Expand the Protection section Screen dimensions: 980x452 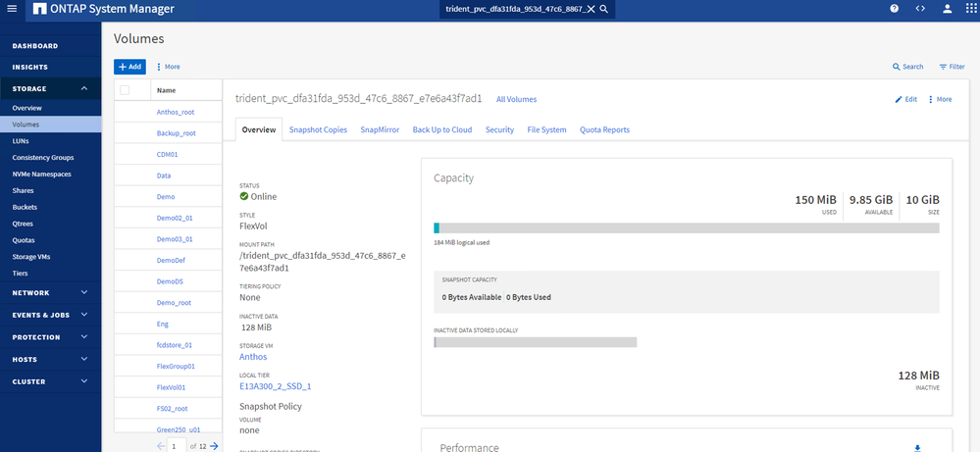pyautogui.click(x=84, y=336)
